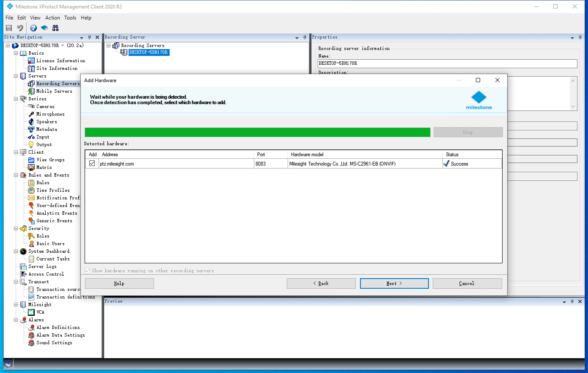Open the View menu

coord(35,18)
